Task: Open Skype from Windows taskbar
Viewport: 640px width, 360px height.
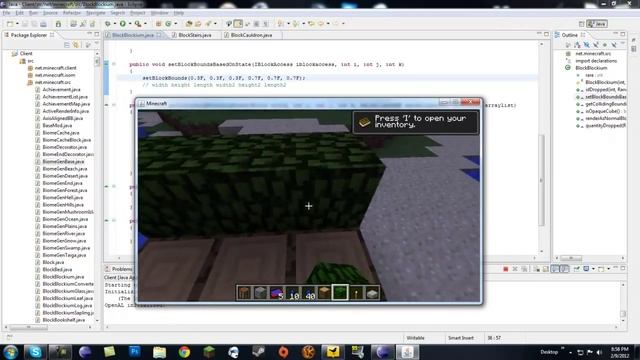Action: pos(35,352)
